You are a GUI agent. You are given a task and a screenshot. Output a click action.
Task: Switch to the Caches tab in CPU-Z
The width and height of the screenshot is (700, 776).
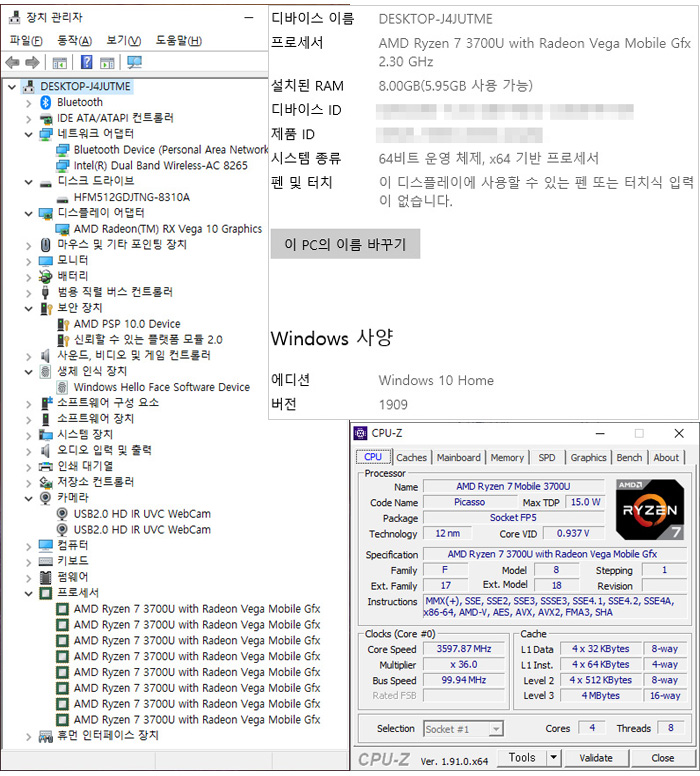coord(411,458)
